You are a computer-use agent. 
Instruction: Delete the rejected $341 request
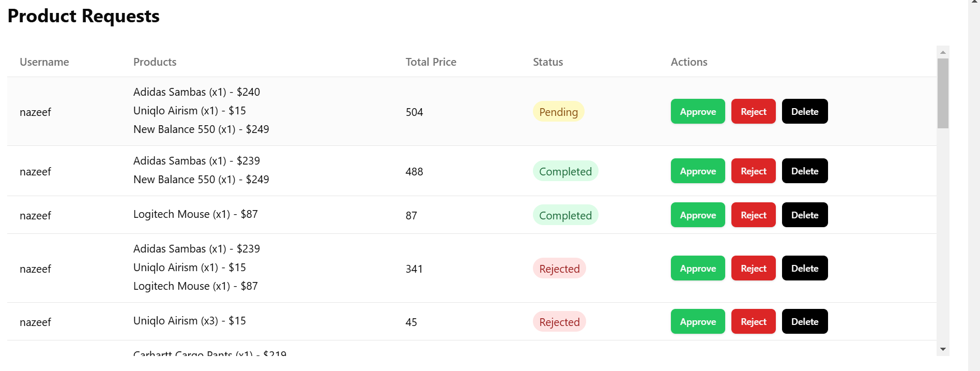(804, 268)
